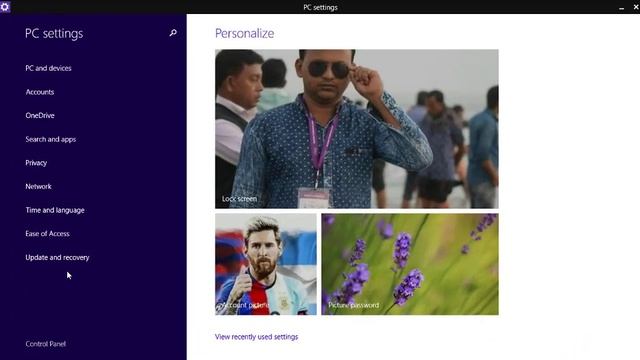Go to Search and apps
This screenshot has height=360, width=640.
(x=51, y=139)
